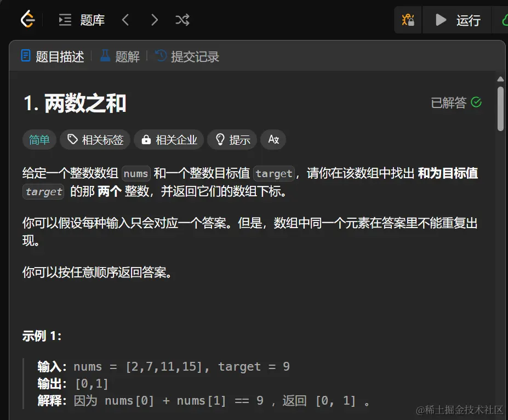The width and height of the screenshot is (508, 420).
Task: Run the code with 运行 button
Action: point(457,20)
